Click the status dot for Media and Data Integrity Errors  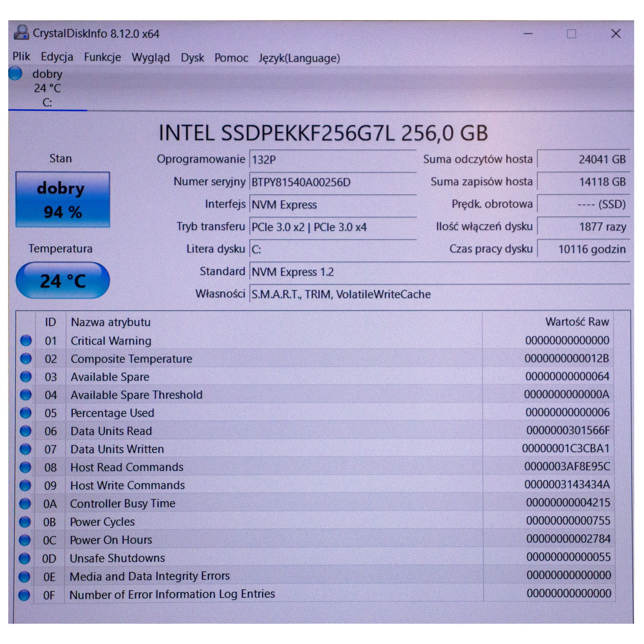24,576
